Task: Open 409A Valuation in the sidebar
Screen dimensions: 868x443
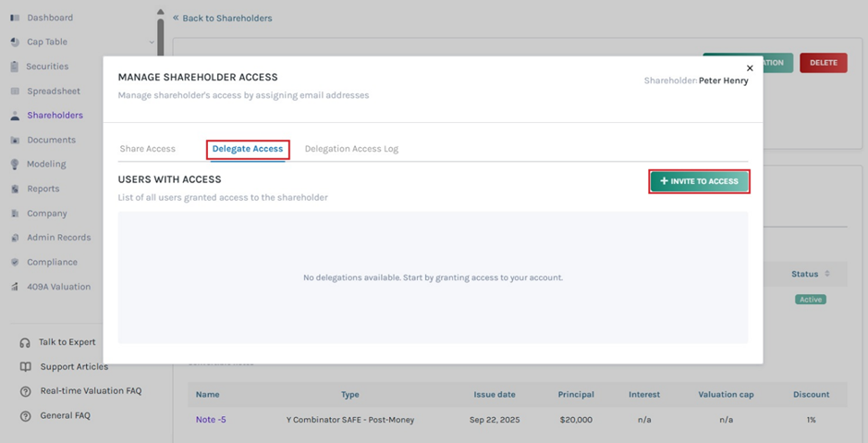Action: pos(58,287)
